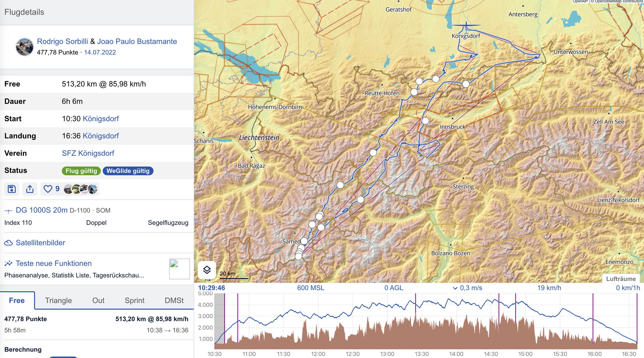Screen dimensions: 644x358
Task: Open the DG 1000S 20m aircraft page
Action: click(x=42, y=210)
